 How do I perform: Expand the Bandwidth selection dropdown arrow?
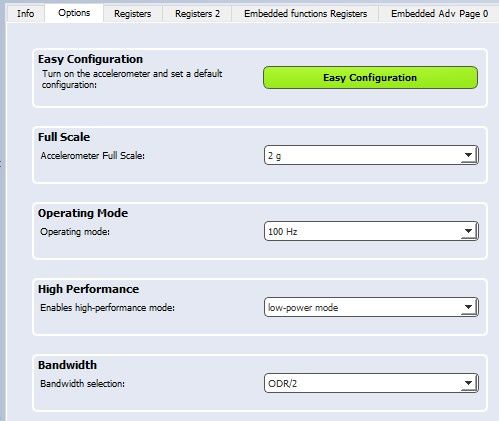[x=468, y=383]
